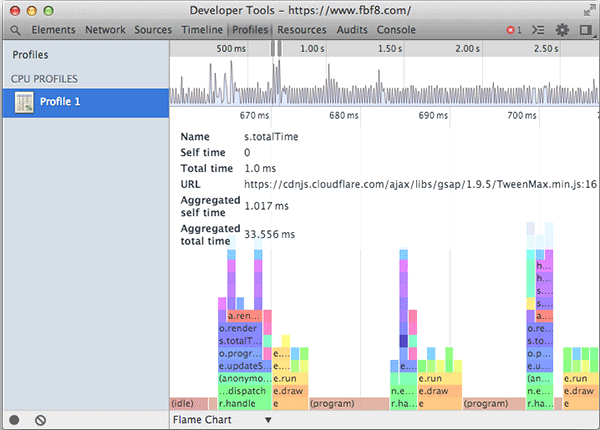Click the s.totalTime flame chart block
Image resolution: width=600 pixels, height=430 pixels.
242,341
